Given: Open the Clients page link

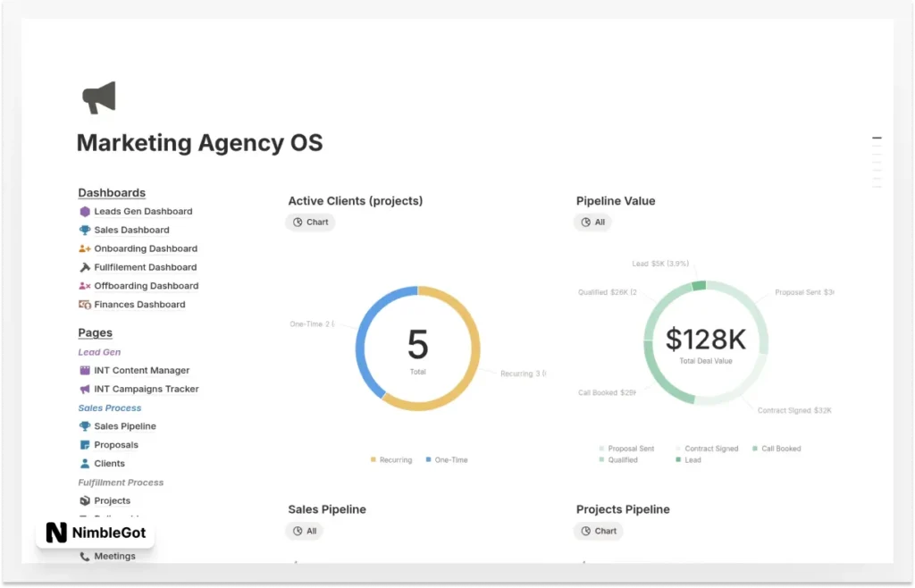Looking at the screenshot, I should click(109, 464).
